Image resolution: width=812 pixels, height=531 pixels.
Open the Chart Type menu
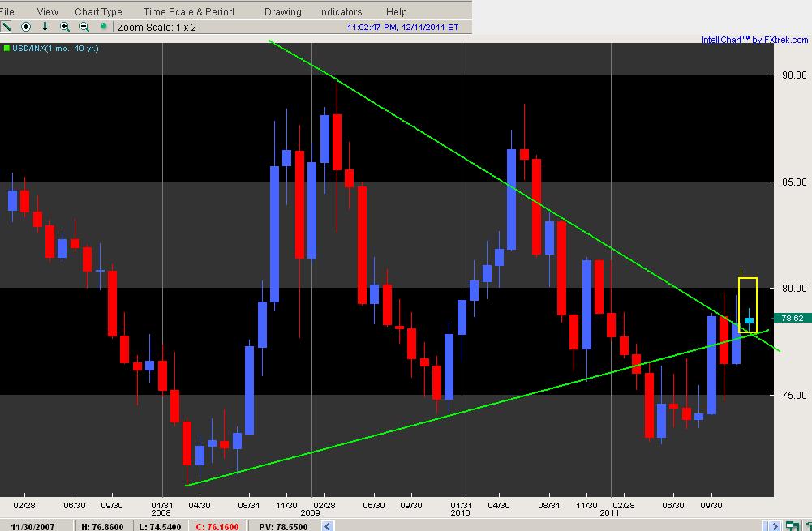point(98,12)
